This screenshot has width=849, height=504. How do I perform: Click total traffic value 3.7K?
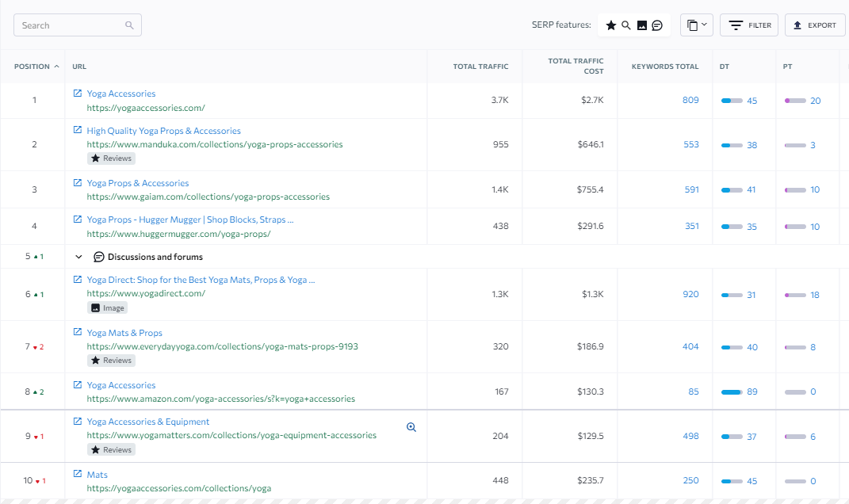499,100
